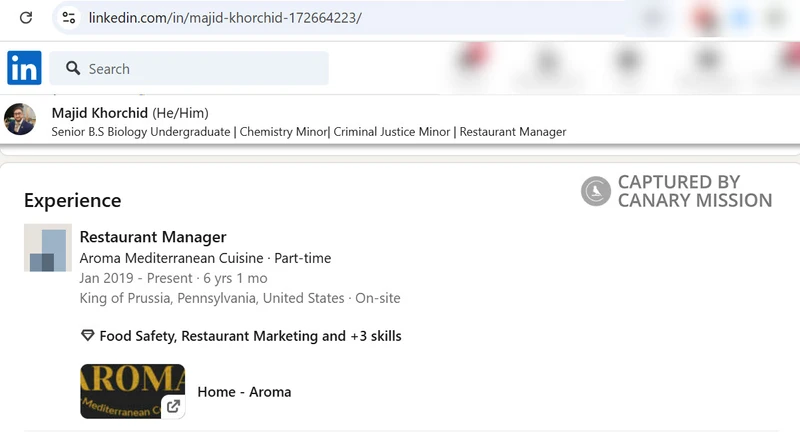Open Food Safety, Restaurant Marketing and +3 skills
This screenshot has height=432, width=800.
[x=251, y=336]
